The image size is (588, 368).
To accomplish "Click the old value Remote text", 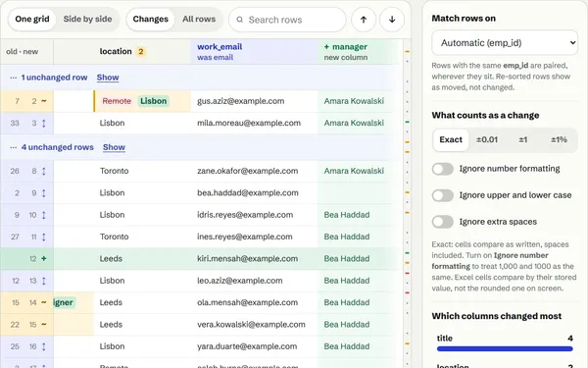I will coord(117,101).
